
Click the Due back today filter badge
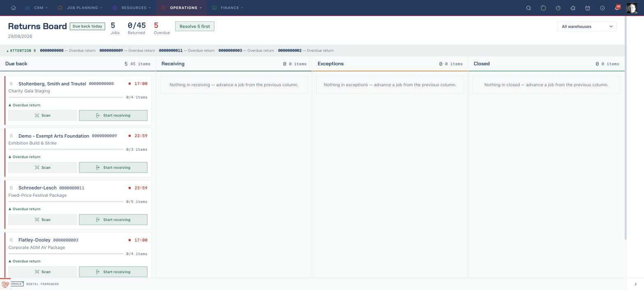(87, 26)
